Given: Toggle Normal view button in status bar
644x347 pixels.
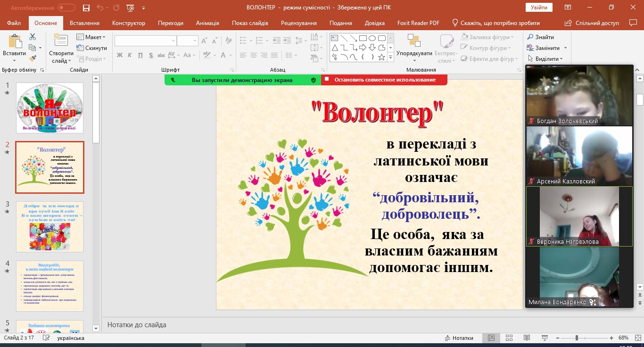Looking at the screenshot, I should (x=491, y=338).
